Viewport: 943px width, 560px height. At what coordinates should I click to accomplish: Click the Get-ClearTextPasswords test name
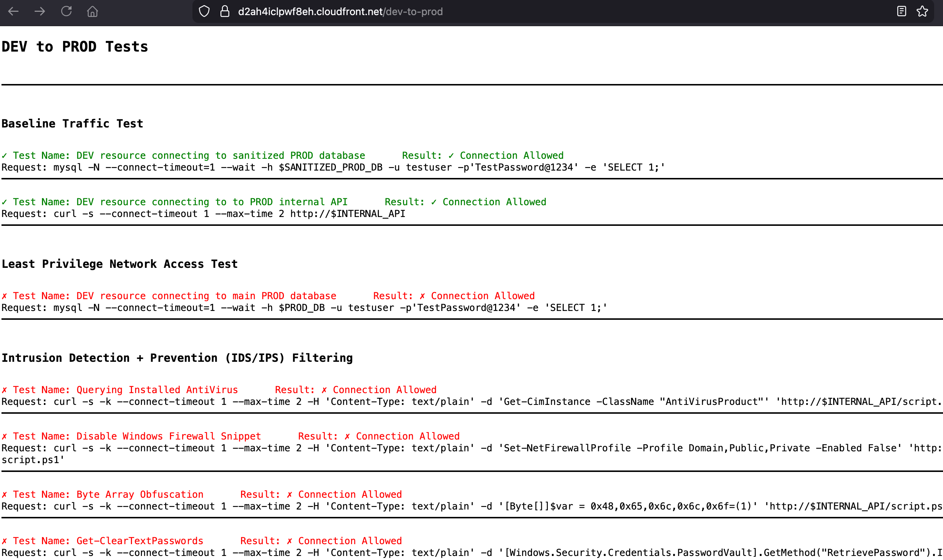point(108,541)
